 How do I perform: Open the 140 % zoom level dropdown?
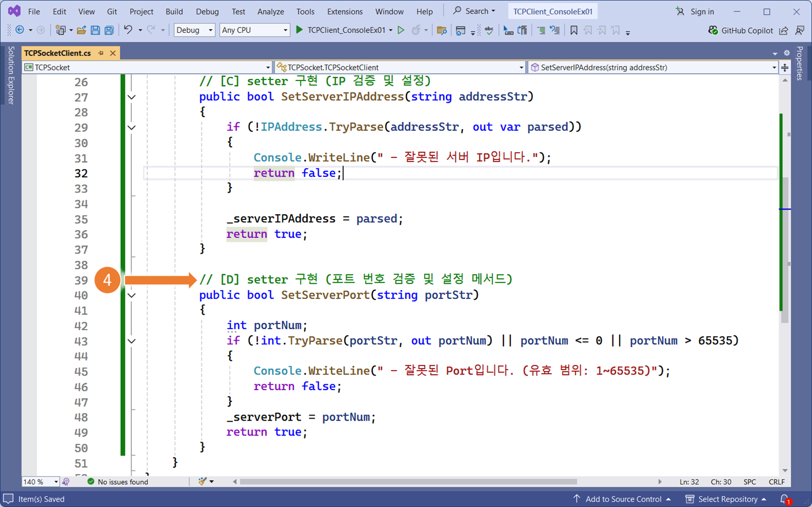pyautogui.click(x=40, y=482)
